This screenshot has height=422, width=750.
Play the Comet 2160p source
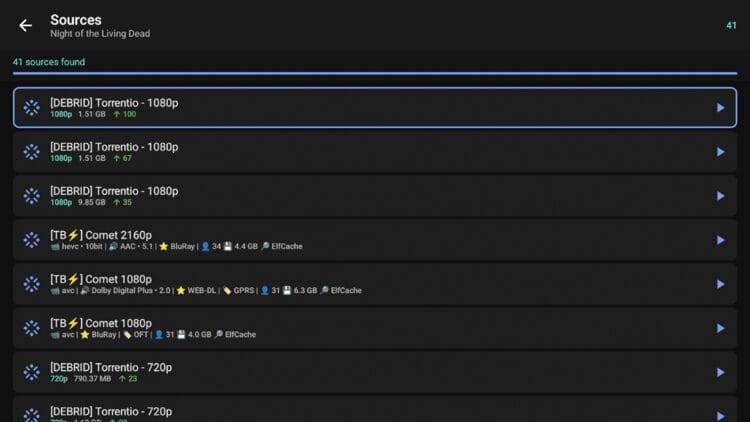[720, 240]
